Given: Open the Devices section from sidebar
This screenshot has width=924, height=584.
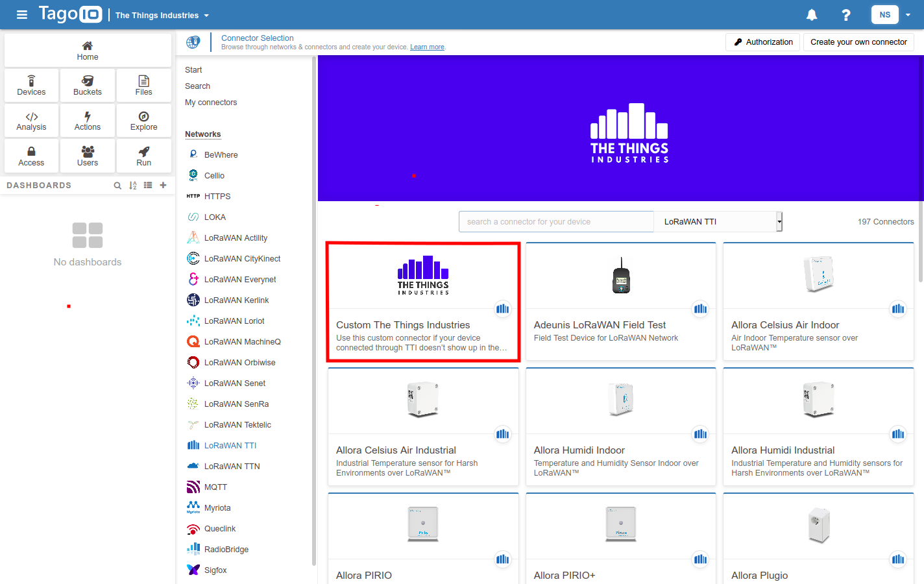Looking at the screenshot, I should tap(31, 85).
